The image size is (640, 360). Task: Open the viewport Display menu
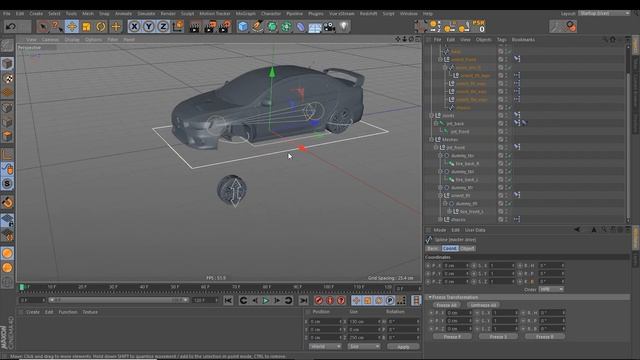pyautogui.click(x=72, y=40)
